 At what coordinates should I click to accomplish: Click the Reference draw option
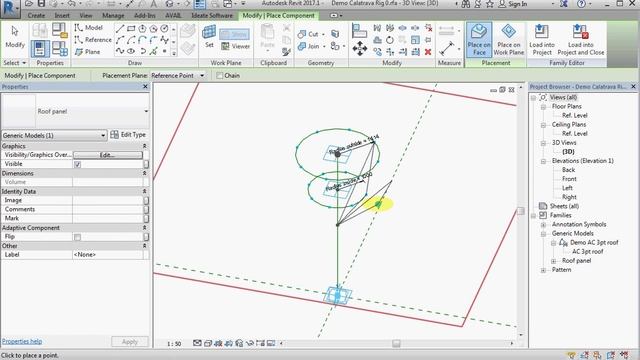pyautogui.click(x=93, y=40)
